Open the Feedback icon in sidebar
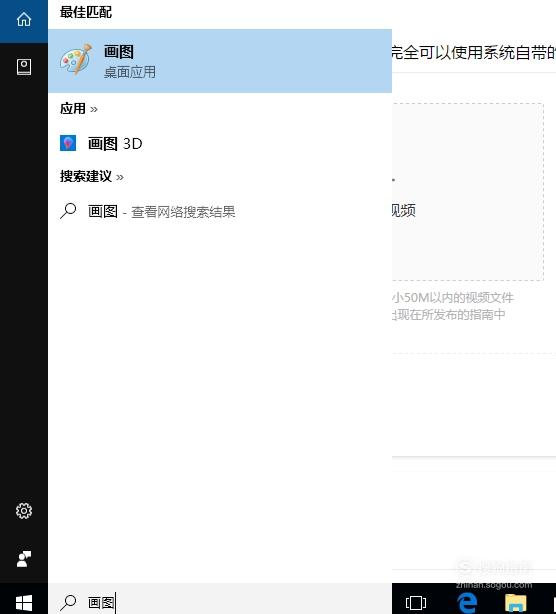The image size is (556, 614). click(24, 559)
